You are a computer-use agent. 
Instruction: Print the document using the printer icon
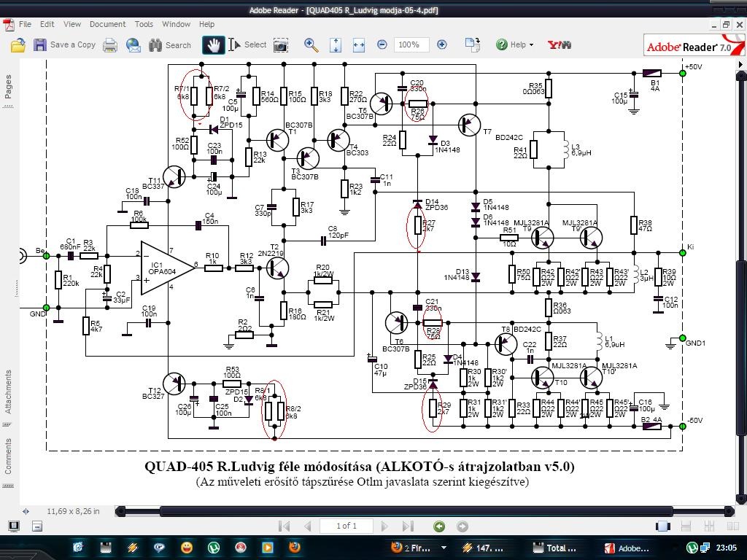pos(110,45)
